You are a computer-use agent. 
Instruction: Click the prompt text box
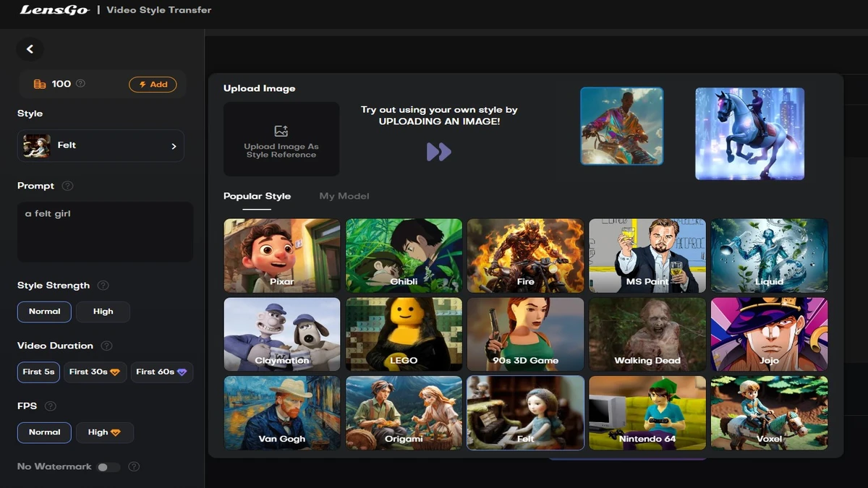click(x=105, y=231)
